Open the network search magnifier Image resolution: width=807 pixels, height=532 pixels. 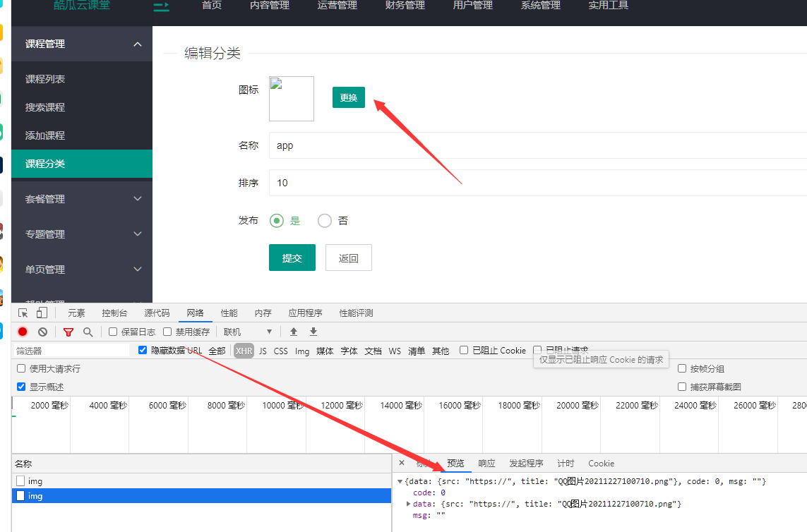[x=88, y=332]
